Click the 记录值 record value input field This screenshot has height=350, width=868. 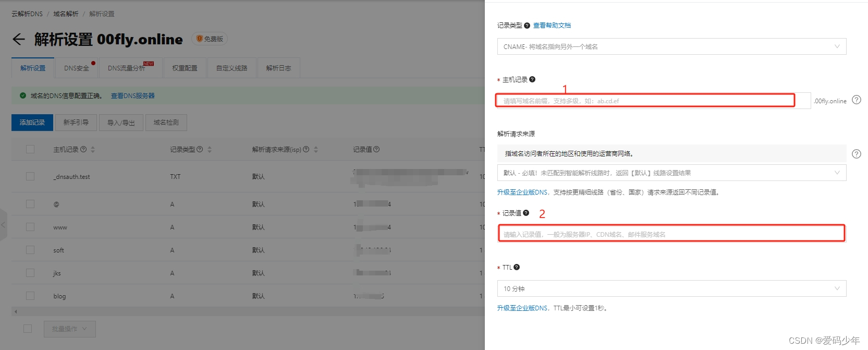671,234
